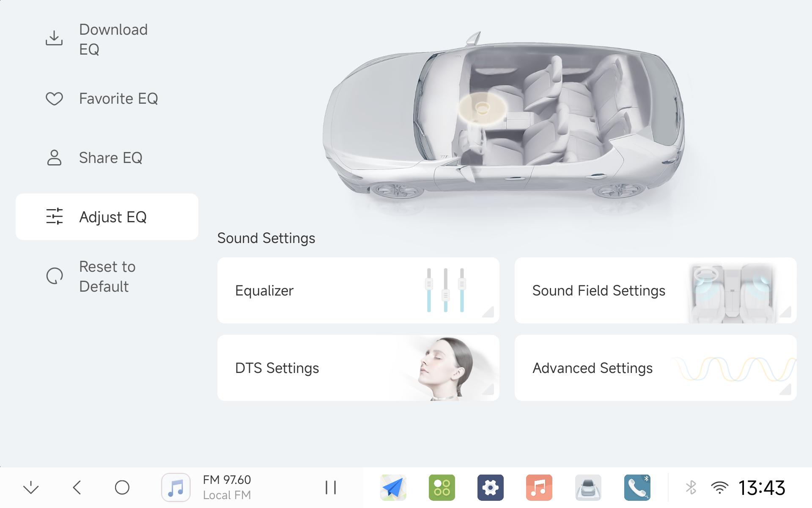The width and height of the screenshot is (812, 508).
Task: Select Share EQ in sidebar
Action: coord(107,158)
